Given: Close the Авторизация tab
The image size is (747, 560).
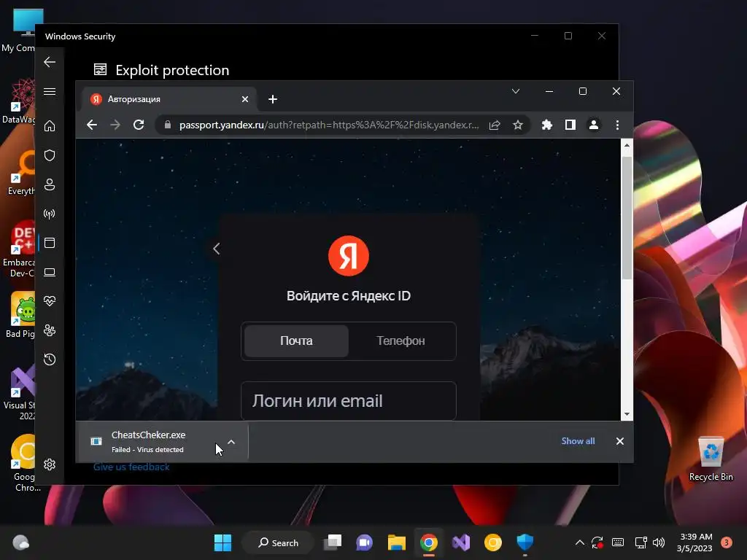Looking at the screenshot, I should (x=245, y=99).
